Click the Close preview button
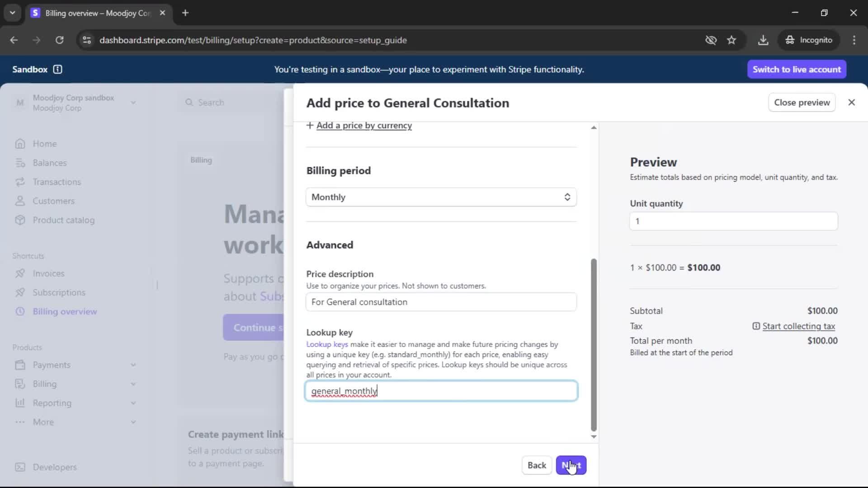Viewport: 868px width, 488px height. (x=802, y=103)
